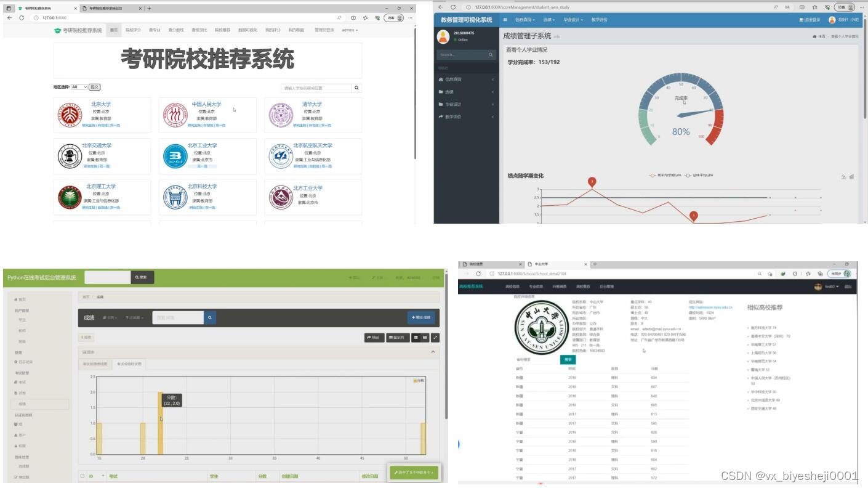
Task: Click the 搜索 button in Python exam header
Action: pyautogui.click(x=142, y=277)
